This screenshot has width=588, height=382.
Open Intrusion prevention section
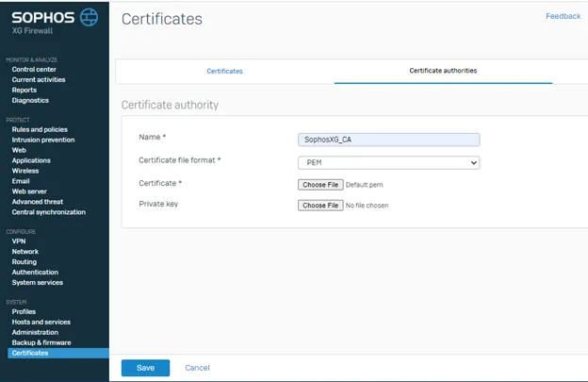(x=42, y=140)
